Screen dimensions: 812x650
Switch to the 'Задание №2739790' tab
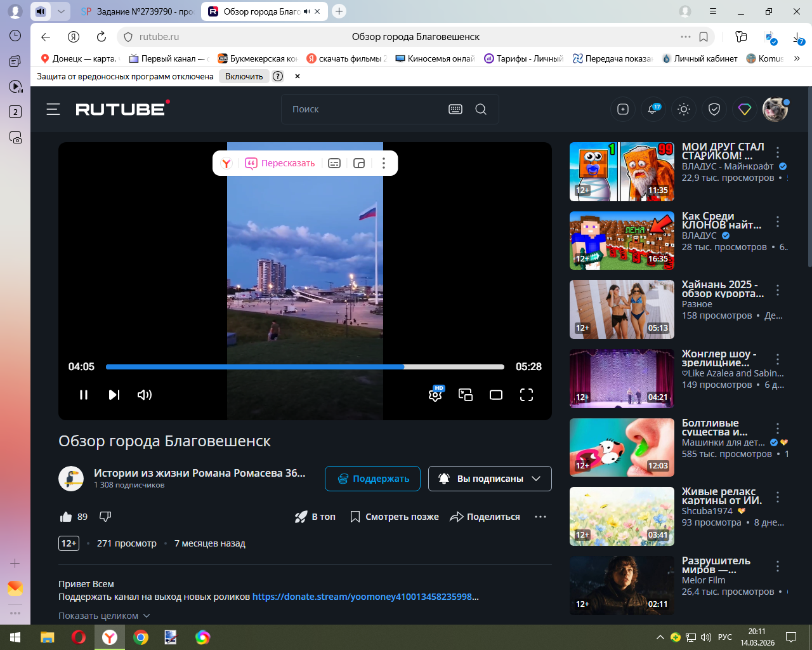click(x=140, y=11)
